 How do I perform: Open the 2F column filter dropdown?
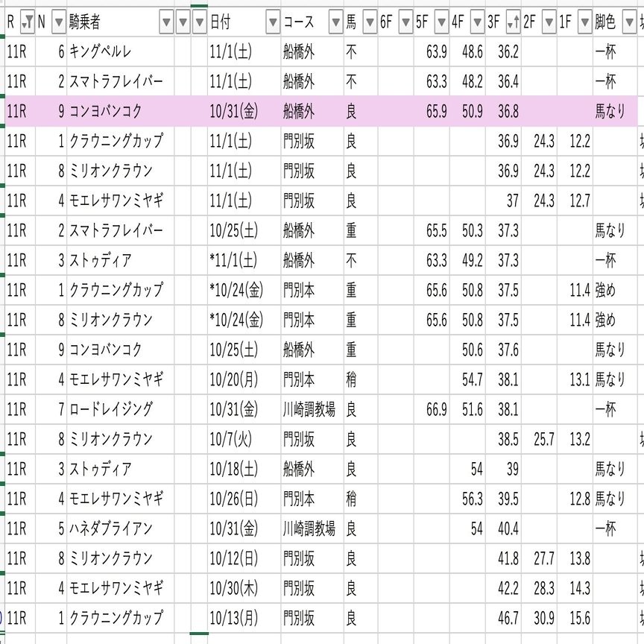pos(549,22)
